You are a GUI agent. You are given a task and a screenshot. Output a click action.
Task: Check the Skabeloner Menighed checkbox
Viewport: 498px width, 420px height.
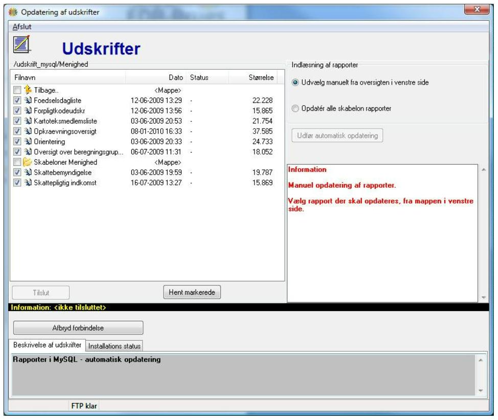click(x=17, y=162)
